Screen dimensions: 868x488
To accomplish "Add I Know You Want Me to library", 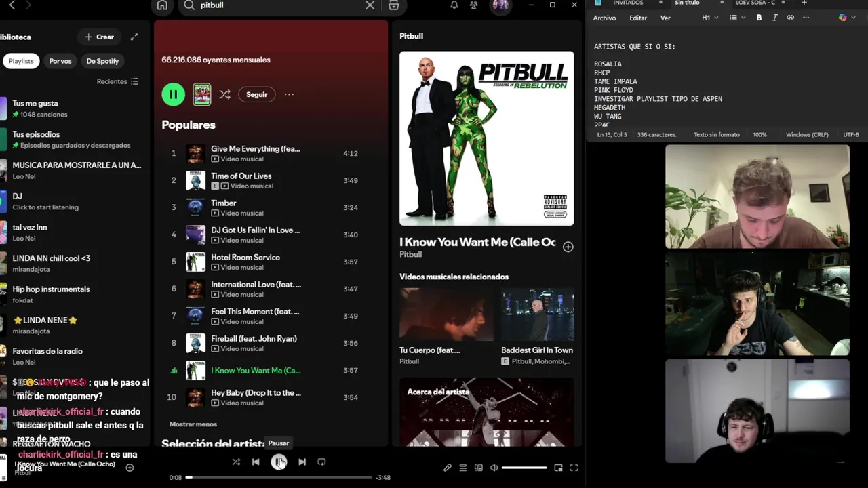I will click(568, 247).
